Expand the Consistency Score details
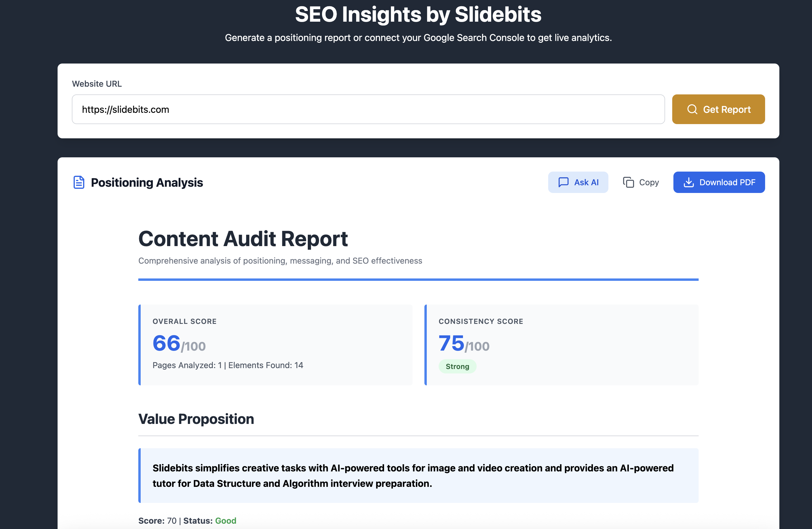The width and height of the screenshot is (812, 529). point(562,345)
